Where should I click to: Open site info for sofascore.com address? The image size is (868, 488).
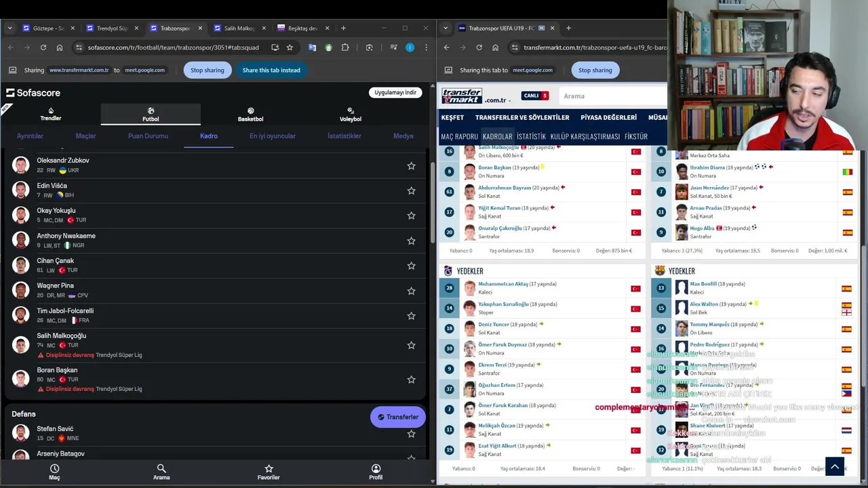coord(79,47)
